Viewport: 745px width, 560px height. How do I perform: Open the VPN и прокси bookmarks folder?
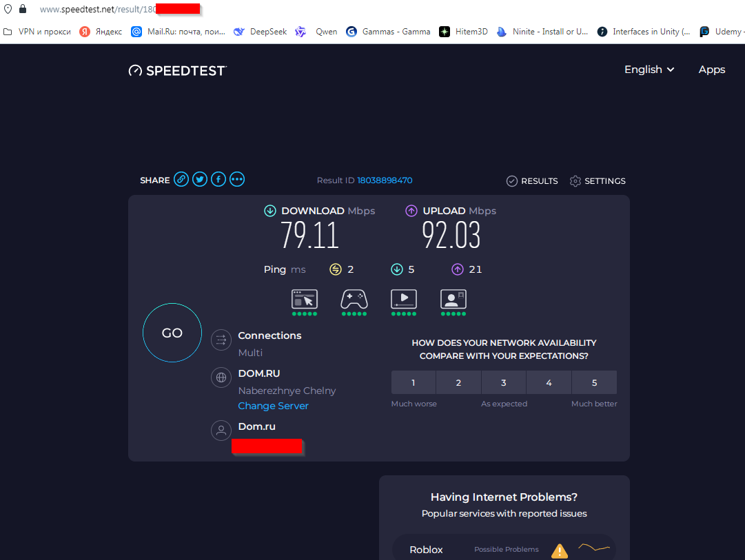click(37, 32)
